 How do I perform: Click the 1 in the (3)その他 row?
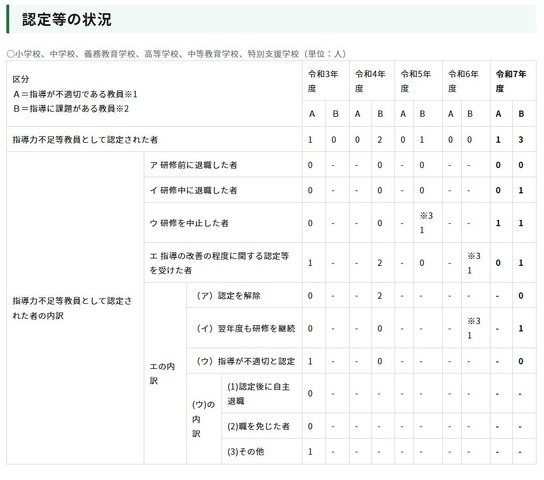(310, 452)
